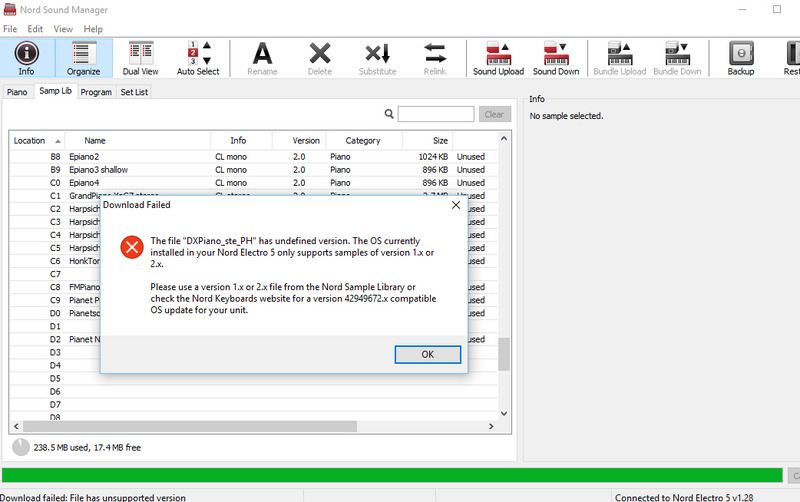Close the Download Failed dialog
This screenshot has width=800, height=502.
(456, 205)
